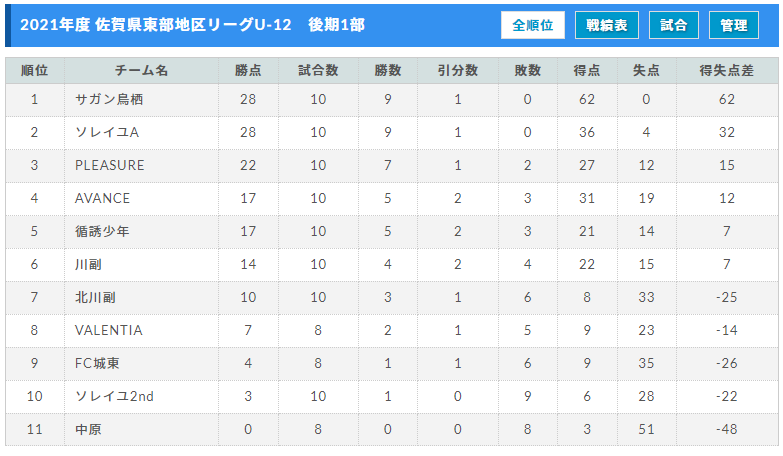Click the league title 2021年度 佐賀県東部地区リーグU-12
783x456 pixels.
[155, 24]
